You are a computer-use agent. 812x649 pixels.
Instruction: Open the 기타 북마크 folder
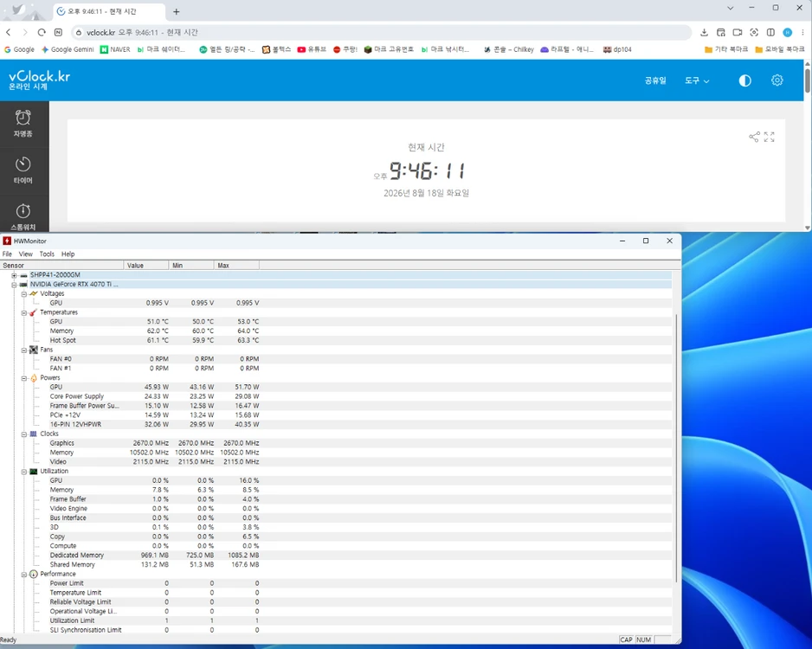(x=726, y=49)
